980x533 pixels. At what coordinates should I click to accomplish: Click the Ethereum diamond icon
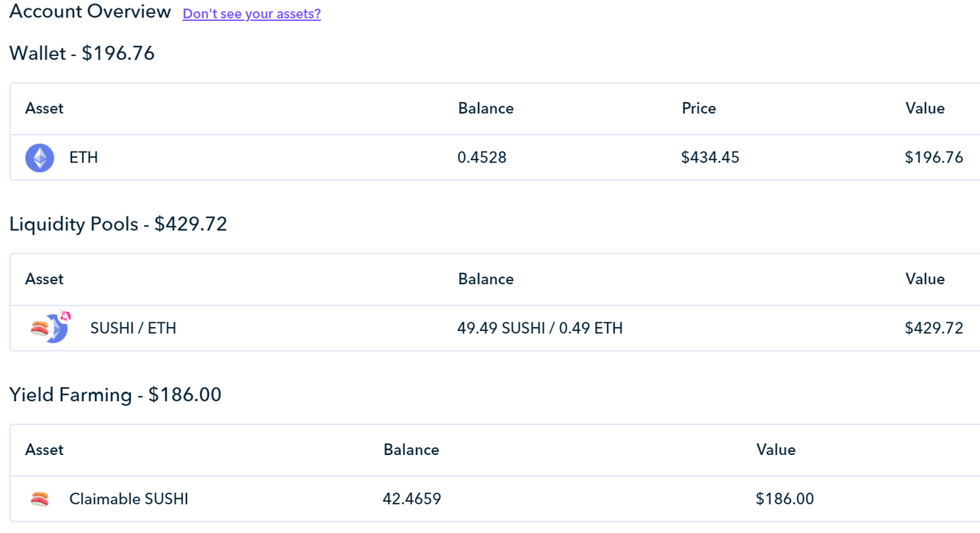click(40, 158)
